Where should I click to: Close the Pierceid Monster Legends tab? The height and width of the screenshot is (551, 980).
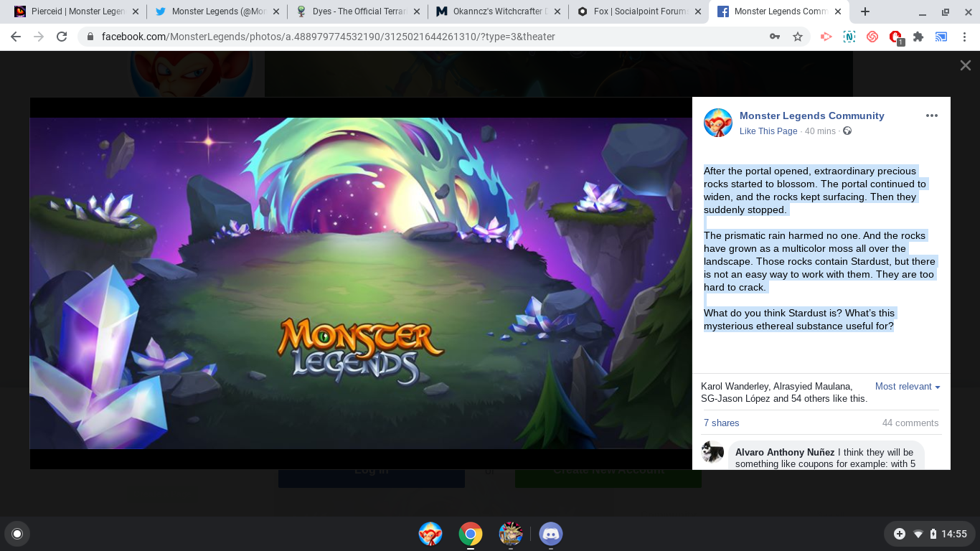click(x=136, y=11)
